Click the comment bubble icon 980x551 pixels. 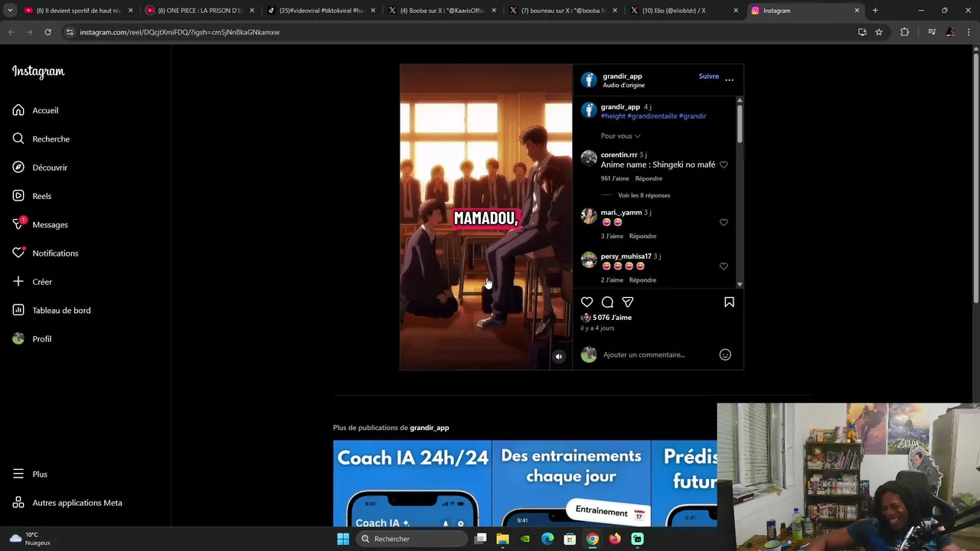coord(607,302)
